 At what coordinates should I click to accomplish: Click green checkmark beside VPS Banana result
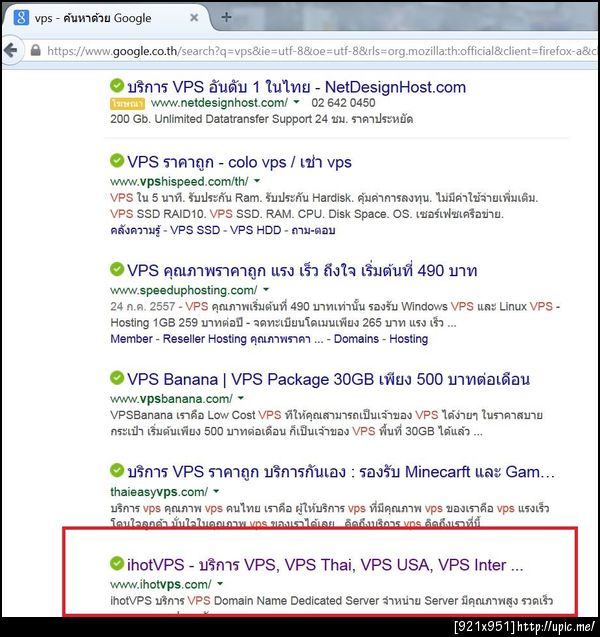pos(117,378)
